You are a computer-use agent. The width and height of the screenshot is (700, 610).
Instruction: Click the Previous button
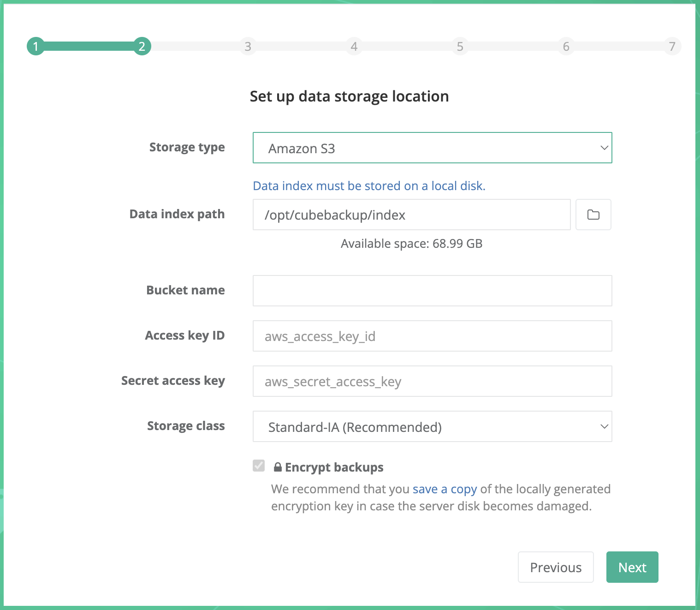coord(555,567)
